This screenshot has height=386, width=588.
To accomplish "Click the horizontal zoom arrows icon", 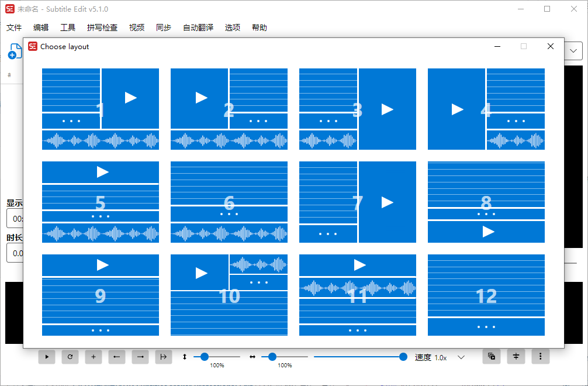I will [253, 357].
